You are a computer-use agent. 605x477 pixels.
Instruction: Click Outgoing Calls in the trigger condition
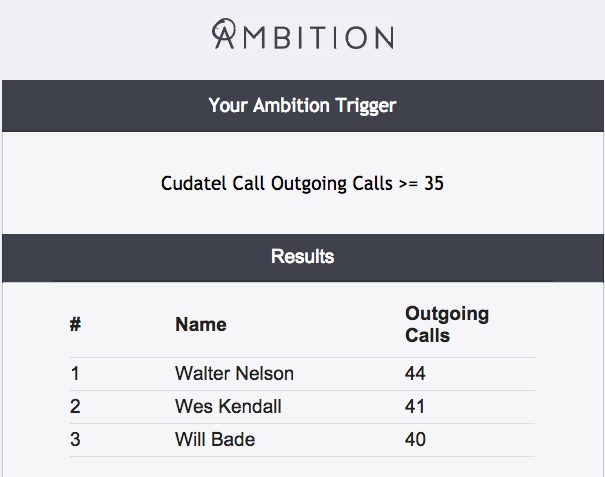tap(325, 184)
